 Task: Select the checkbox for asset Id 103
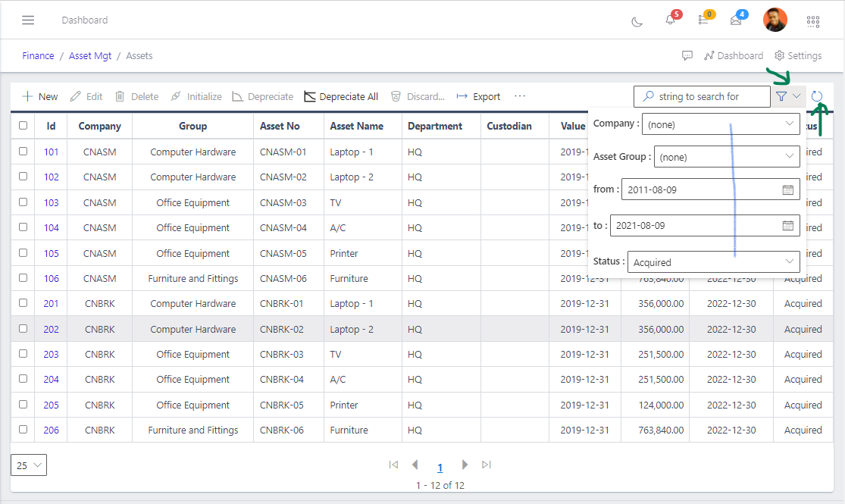(x=22, y=202)
